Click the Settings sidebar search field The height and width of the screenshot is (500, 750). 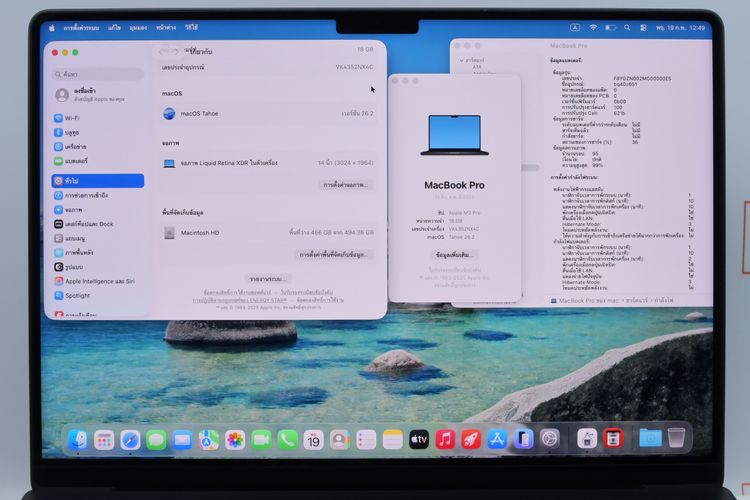pyautogui.click(x=98, y=74)
